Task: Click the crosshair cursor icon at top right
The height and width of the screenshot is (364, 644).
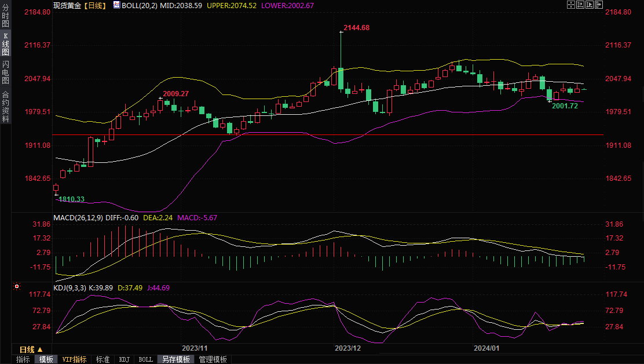Action: click(x=570, y=5)
